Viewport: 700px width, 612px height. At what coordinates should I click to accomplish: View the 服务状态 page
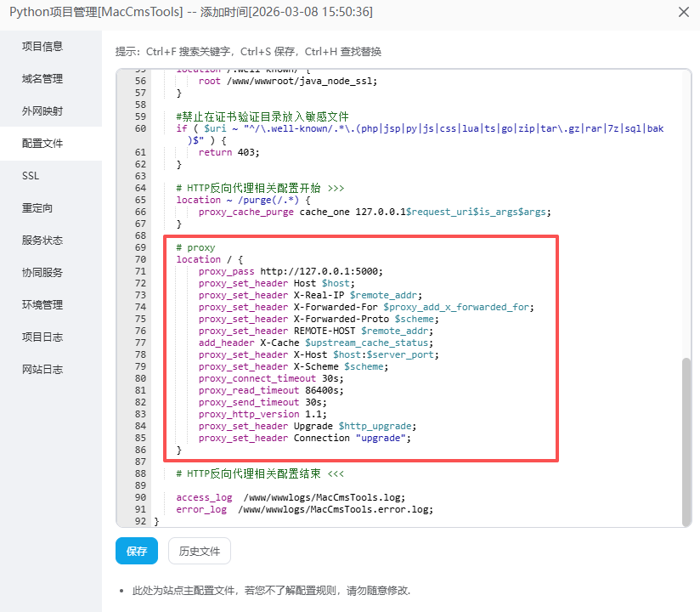click(42, 241)
